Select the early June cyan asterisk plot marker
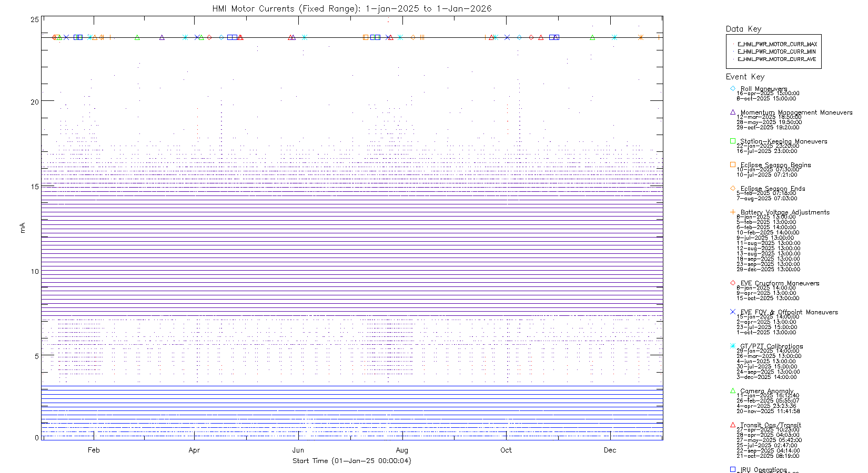The width and height of the screenshot is (868, 473). click(305, 37)
